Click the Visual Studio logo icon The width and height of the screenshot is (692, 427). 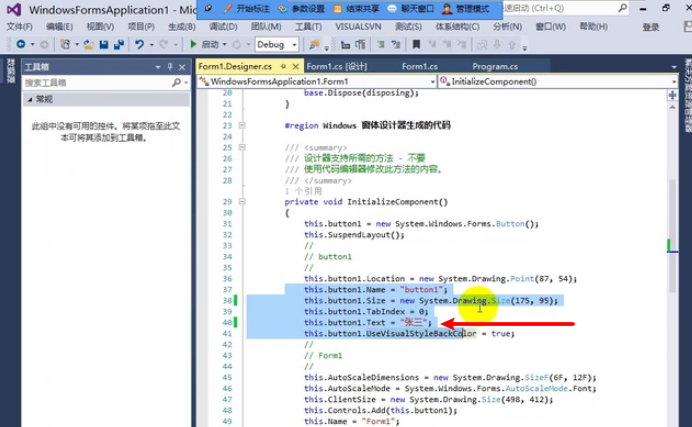pyautogui.click(x=13, y=10)
